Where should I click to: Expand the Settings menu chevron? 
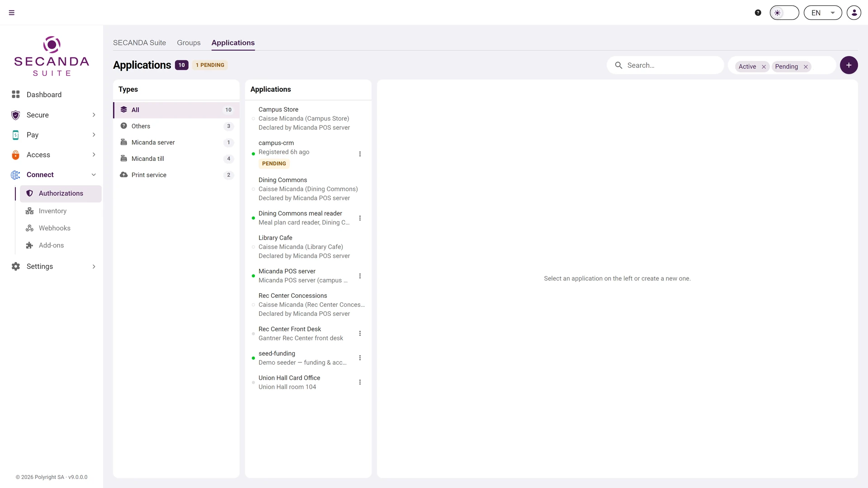point(94,267)
